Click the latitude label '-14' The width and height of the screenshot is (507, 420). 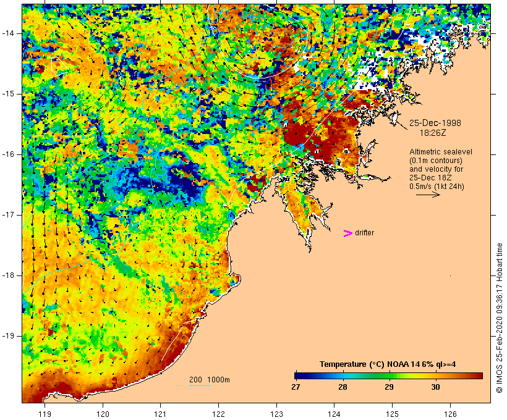pos(8,33)
